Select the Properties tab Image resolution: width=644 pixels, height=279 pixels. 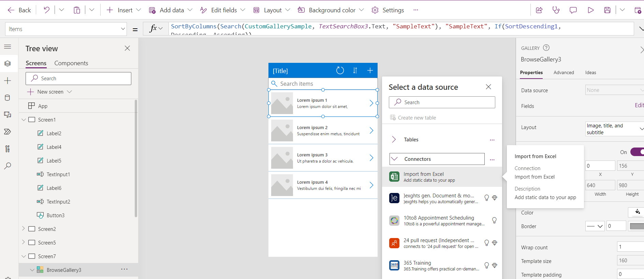[531, 72]
